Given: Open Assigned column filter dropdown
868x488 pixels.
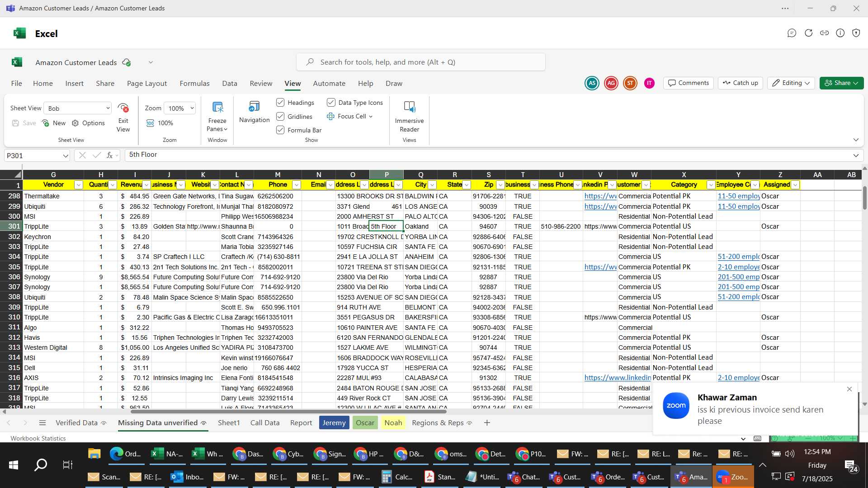Looking at the screenshot, I should point(795,185).
